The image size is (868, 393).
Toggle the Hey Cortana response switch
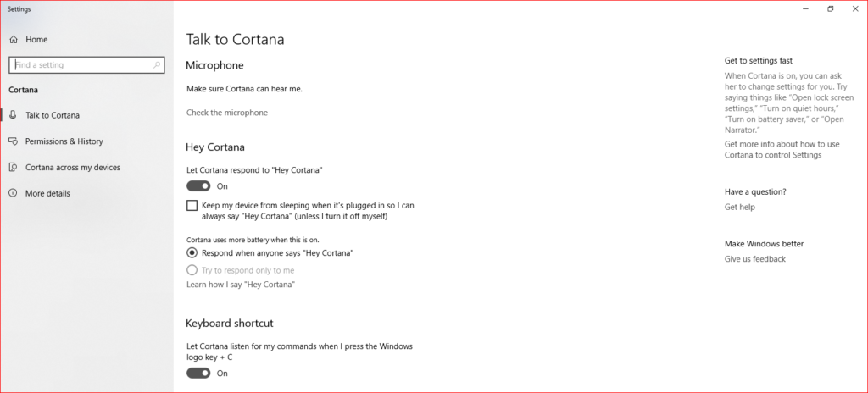pos(198,186)
